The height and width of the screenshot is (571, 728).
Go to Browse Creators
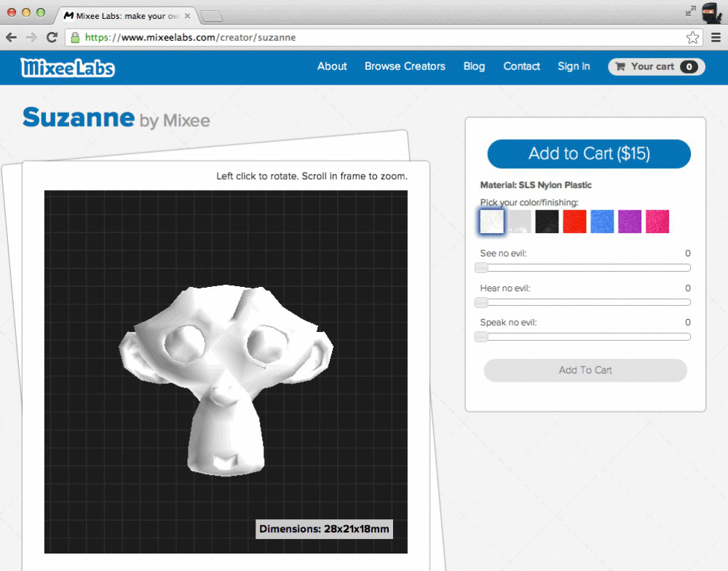pos(405,66)
